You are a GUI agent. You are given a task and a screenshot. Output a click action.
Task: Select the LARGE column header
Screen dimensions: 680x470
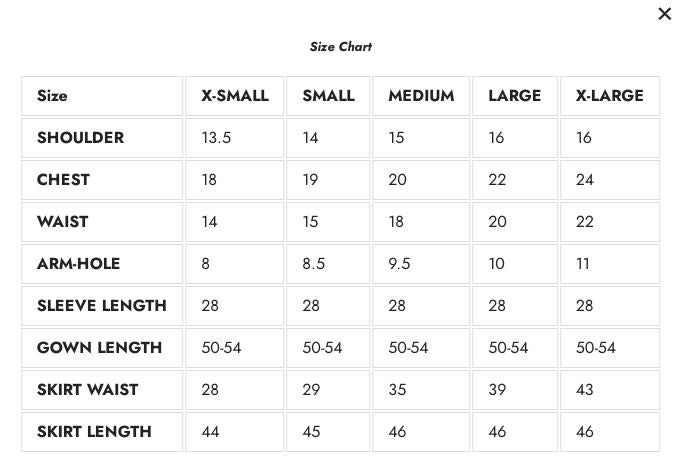[514, 96]
